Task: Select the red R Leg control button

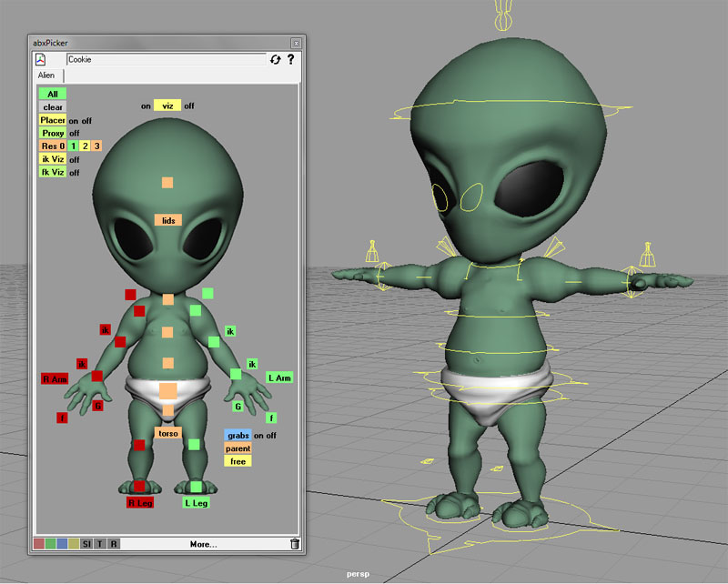Action: (x=139, y=502)
